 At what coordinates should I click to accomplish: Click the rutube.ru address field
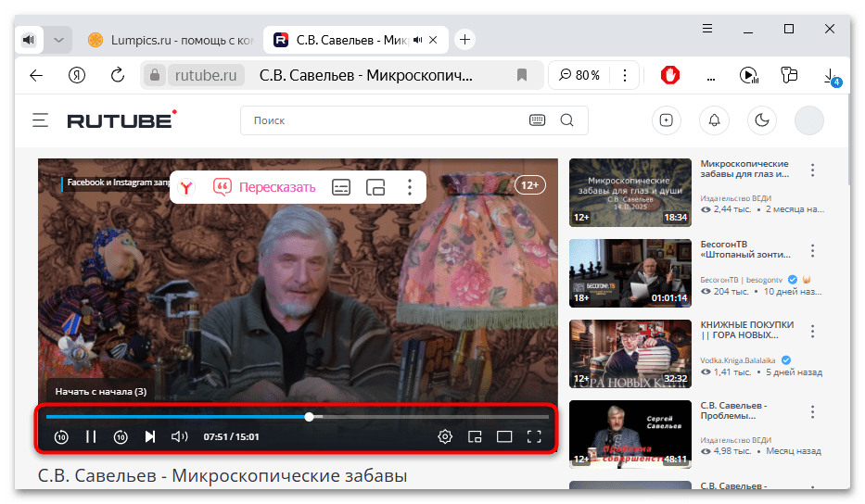click(x=206, y=75)
